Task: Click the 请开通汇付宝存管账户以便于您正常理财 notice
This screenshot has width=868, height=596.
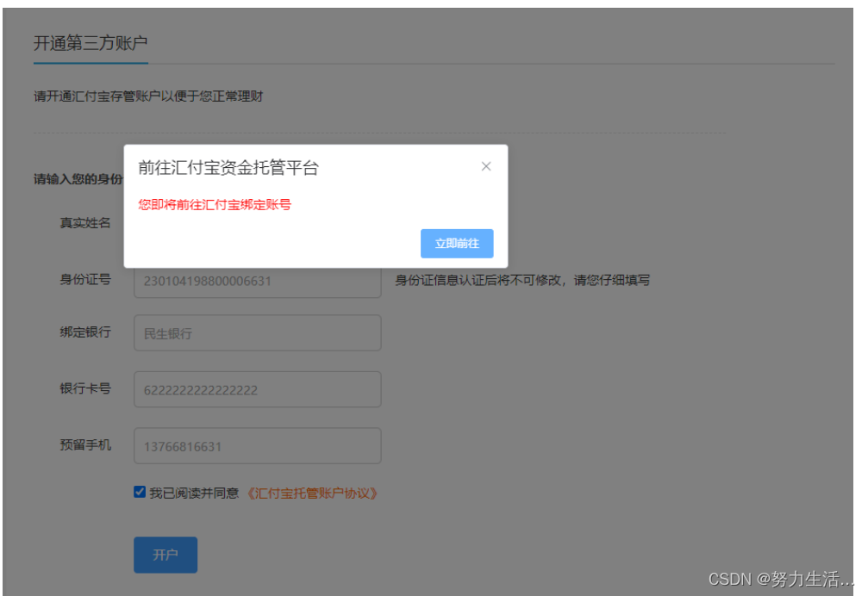Action: pos(148,96)
